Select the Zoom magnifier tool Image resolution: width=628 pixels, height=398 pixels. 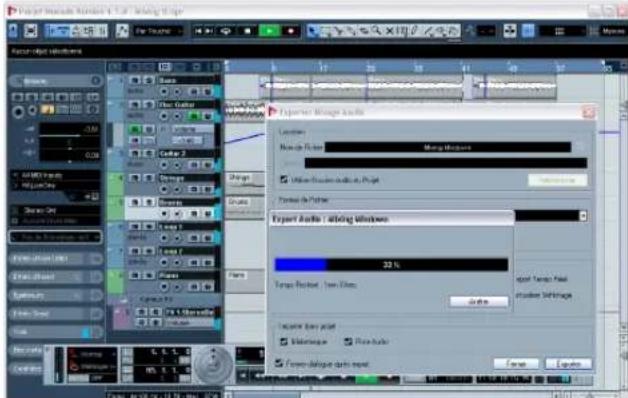pyautogui.click(x=376, y=31)
